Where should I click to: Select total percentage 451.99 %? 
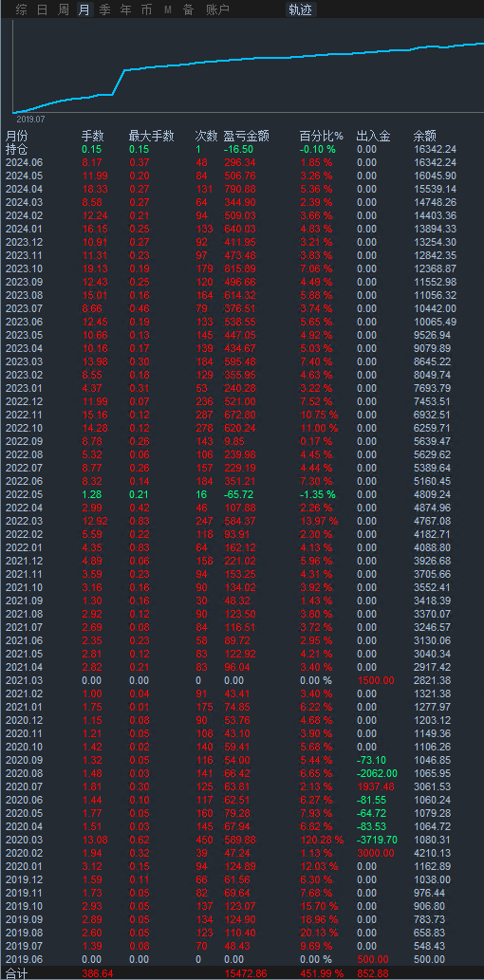tap(322, 973)
